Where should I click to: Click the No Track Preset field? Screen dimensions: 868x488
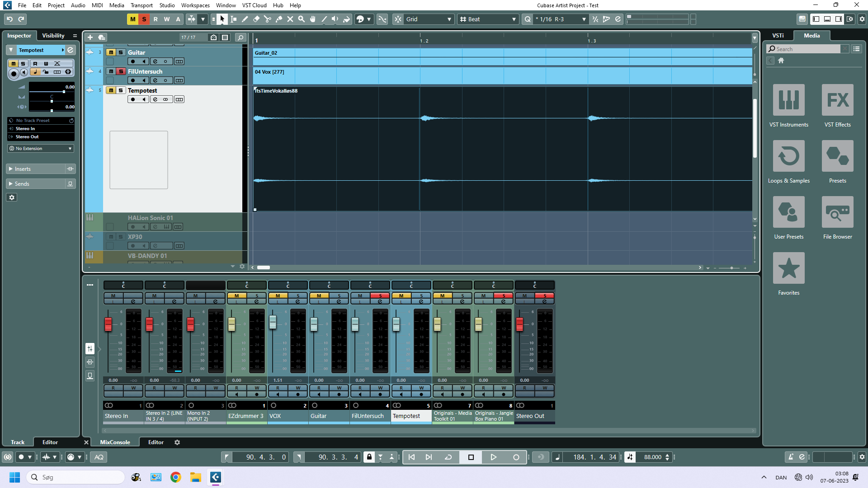(x=40, y=121)
